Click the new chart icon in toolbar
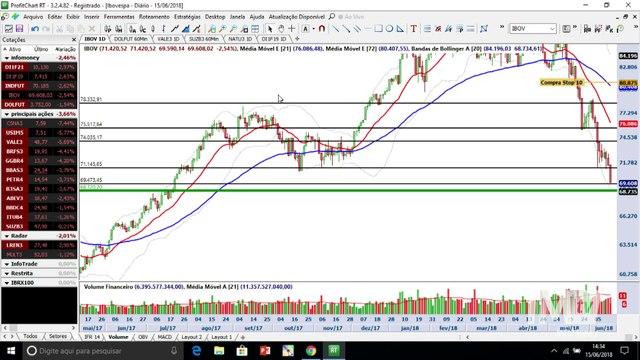 click(x=9, y=29)
